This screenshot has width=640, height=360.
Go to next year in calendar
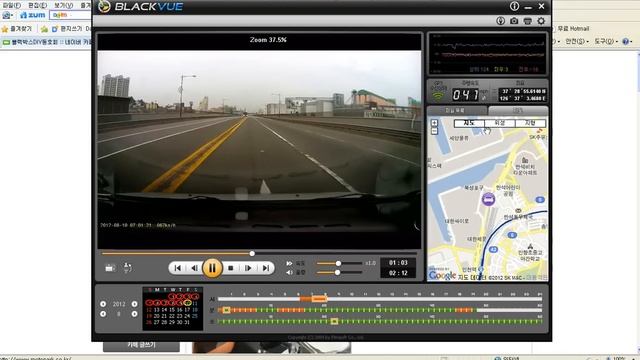pos(134,304)
